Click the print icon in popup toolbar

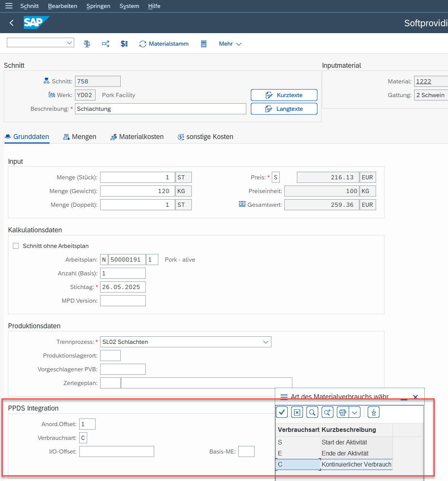coord(343,412)
